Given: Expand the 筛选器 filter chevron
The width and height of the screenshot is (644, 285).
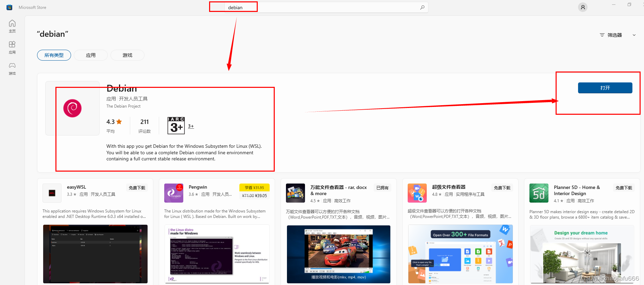Looking at the screenshot, I should tap(634, 35).
